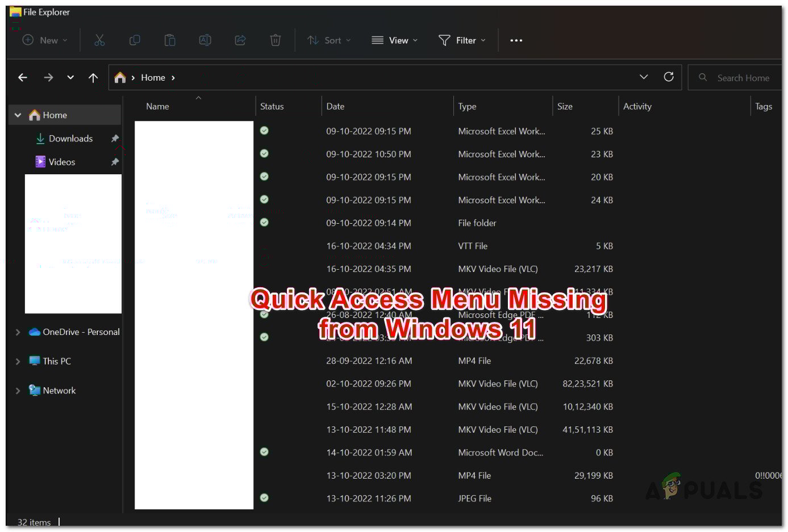Unpin Videos from the sidebar
Image resolution: width=788 pixels, height=532 pixels.
115,161
